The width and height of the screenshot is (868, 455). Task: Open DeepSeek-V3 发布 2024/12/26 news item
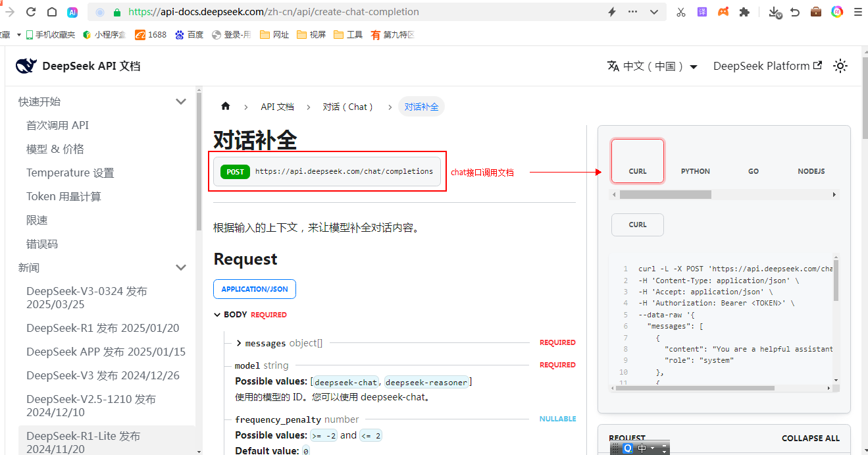pos(103,375)
